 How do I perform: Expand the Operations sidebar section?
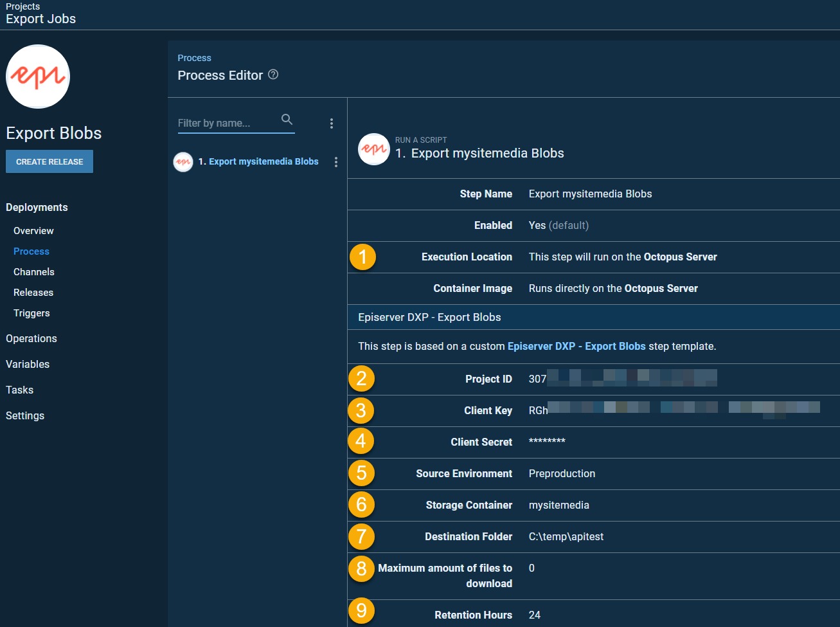pyautogui.click(x=31, y=339)
